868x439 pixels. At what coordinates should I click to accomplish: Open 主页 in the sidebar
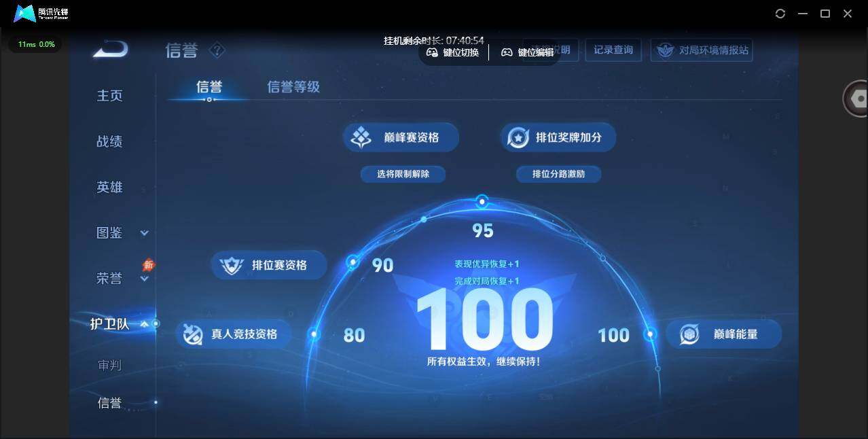click(109, 96)
